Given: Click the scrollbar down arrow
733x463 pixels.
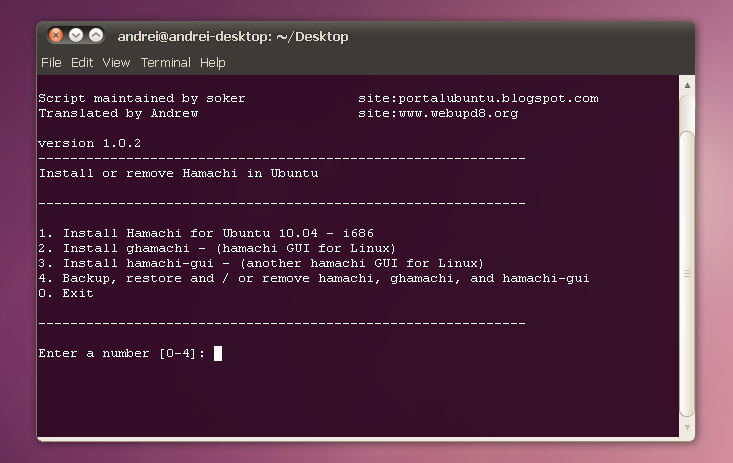Looking at the screenshot, I should 687,427.
